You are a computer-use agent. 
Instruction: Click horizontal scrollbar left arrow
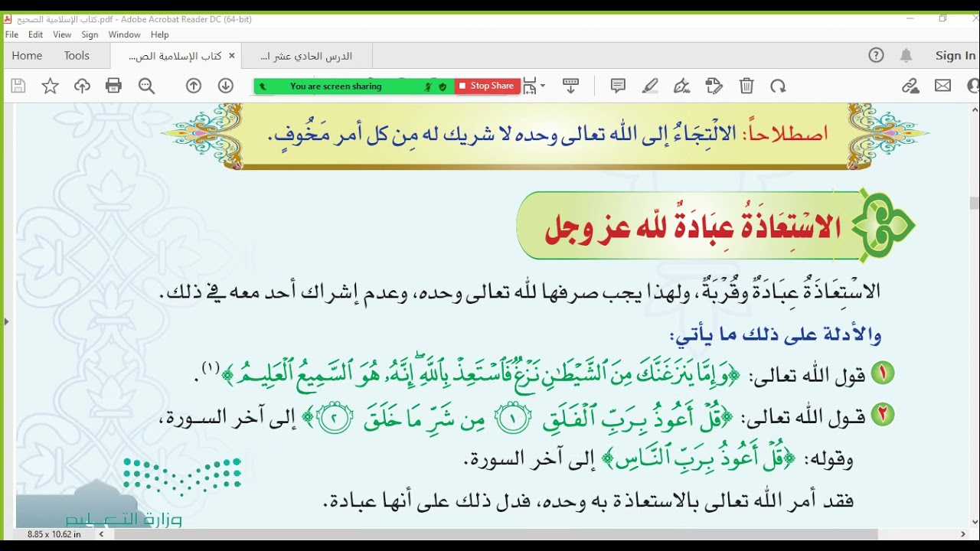click(101, 534)
